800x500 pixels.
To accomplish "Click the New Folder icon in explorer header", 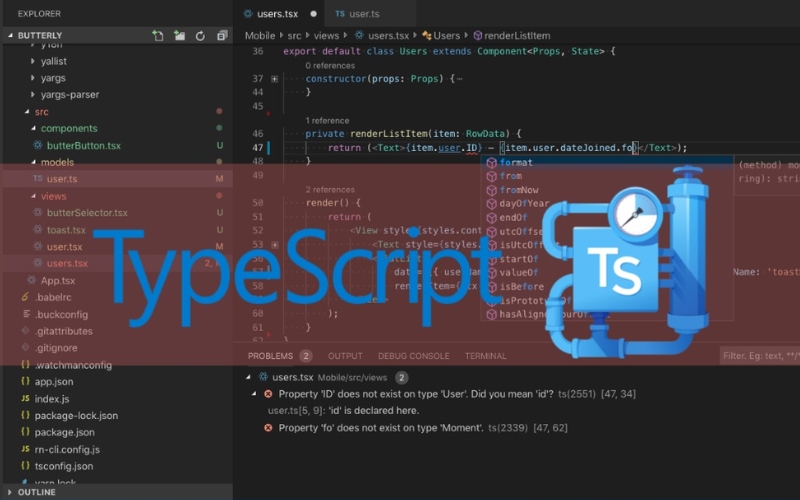I will [x=179, y=35].
